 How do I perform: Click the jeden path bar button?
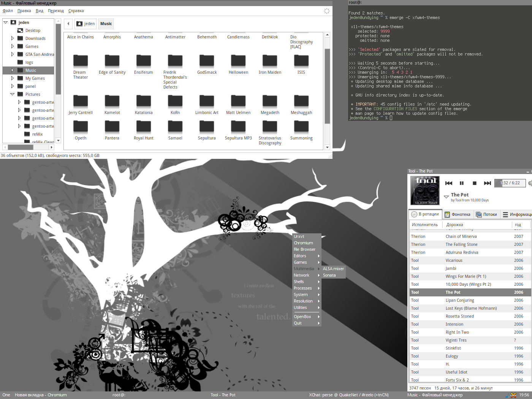coord(85,24)
